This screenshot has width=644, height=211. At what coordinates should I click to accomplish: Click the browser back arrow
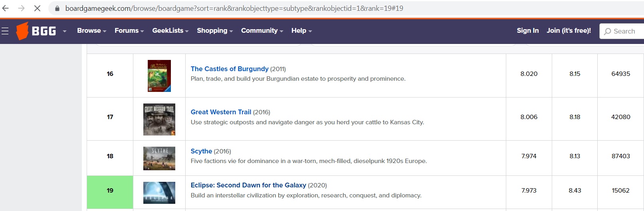point(6,8)
